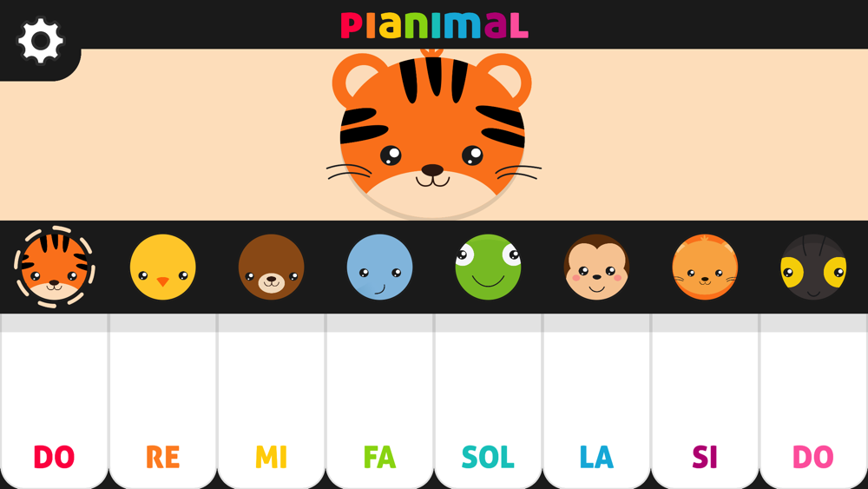Select the orange cat animal icon
Image resolution: width=868 pixels, height=489 pixels.
click(x=705, y=267)
